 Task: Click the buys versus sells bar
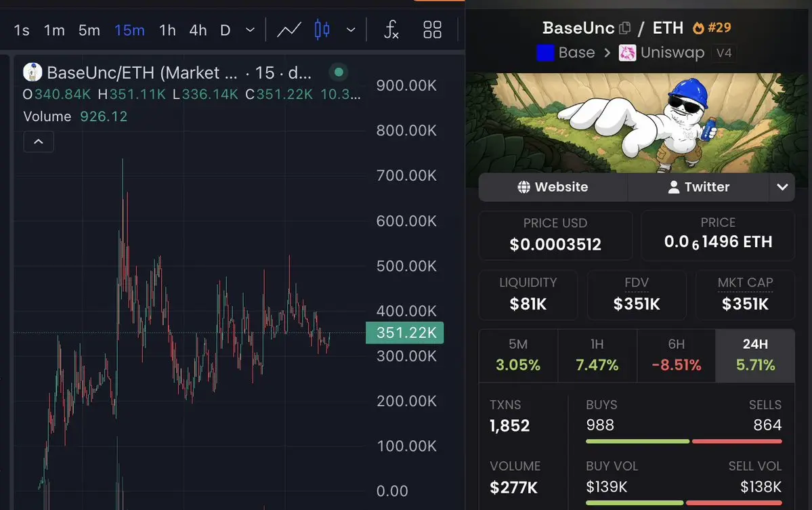683,441
